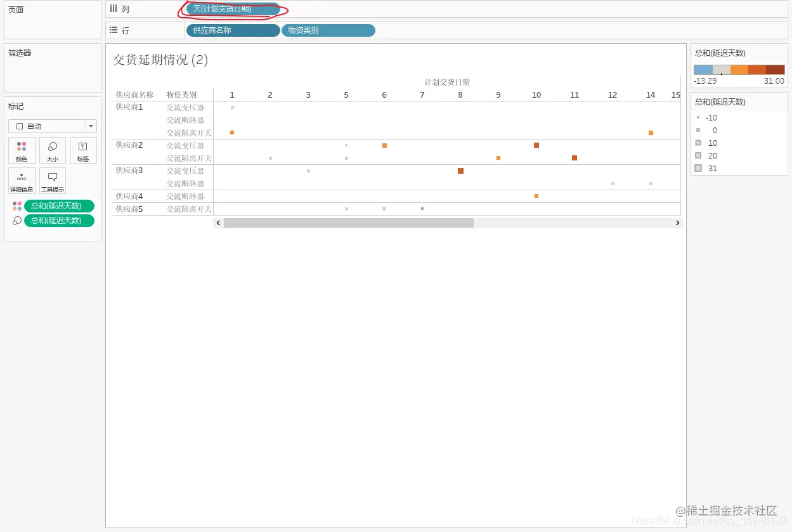Click day 14 column header
This screenshot has height=532, width=792.
pos(651,95)
